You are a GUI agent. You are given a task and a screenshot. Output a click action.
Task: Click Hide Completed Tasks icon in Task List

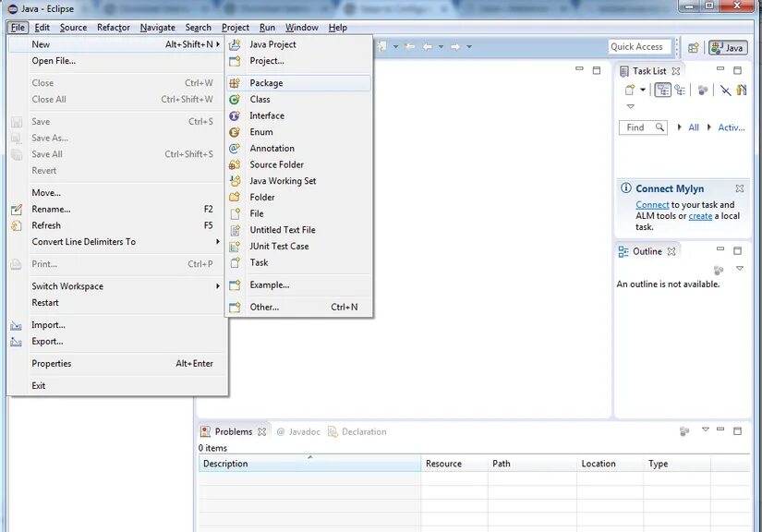tap(726, 90)
